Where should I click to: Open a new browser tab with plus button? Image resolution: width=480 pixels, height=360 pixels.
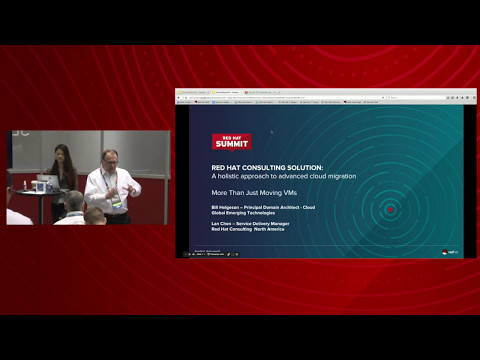pos(279,92)
